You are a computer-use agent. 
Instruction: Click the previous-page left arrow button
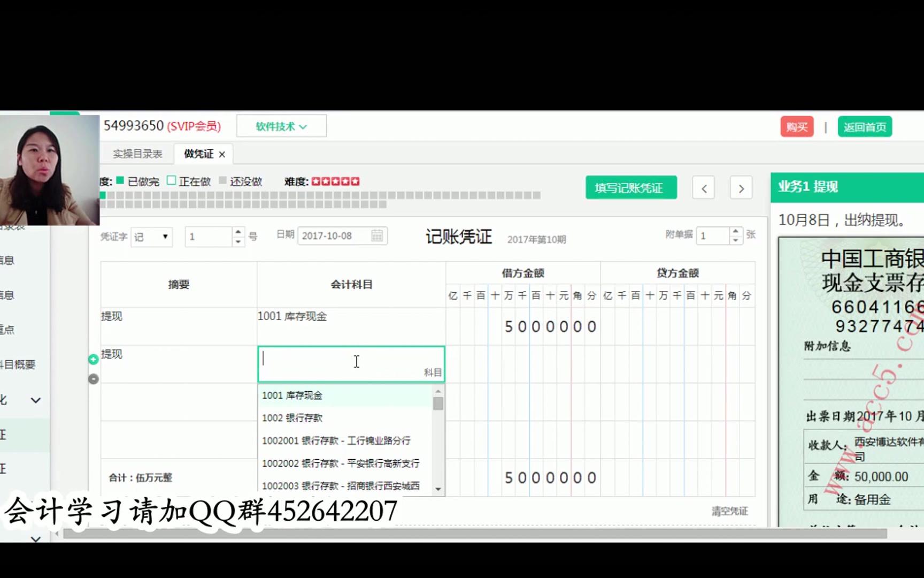pyautogui.click(x=703, y=188)
